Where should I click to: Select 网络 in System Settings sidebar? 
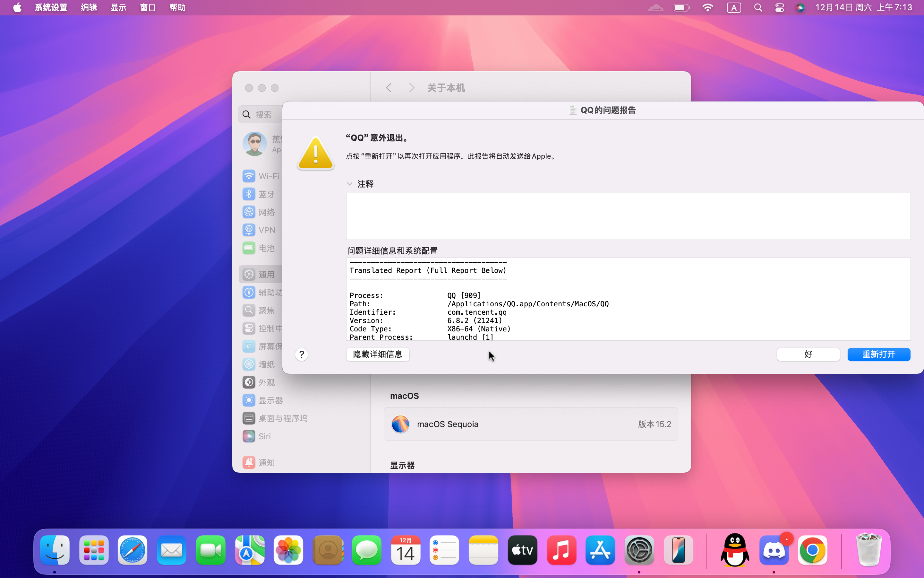(262, 212)
